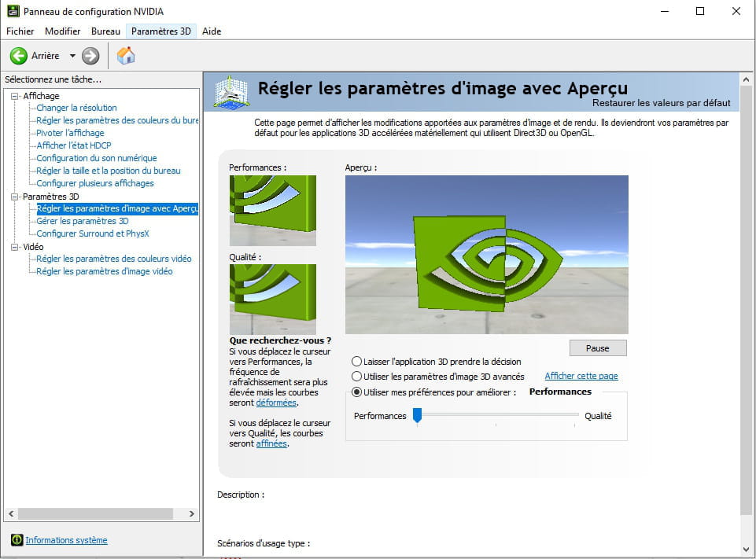Image resolution: width=756 pixels, height=559 pixels.
Task: Click the grey forward arrow icon
Action: pyautogui.click(x=90, y=56)
